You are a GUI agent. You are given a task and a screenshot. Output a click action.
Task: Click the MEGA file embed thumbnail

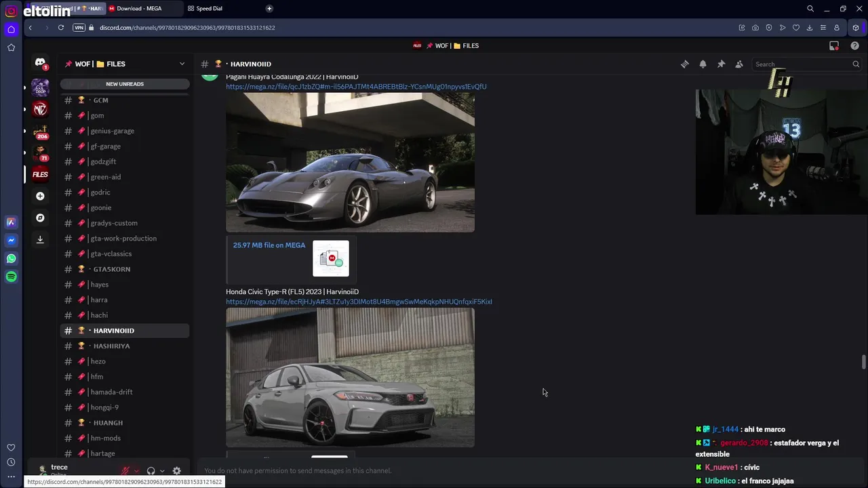(x=331, y=258)
